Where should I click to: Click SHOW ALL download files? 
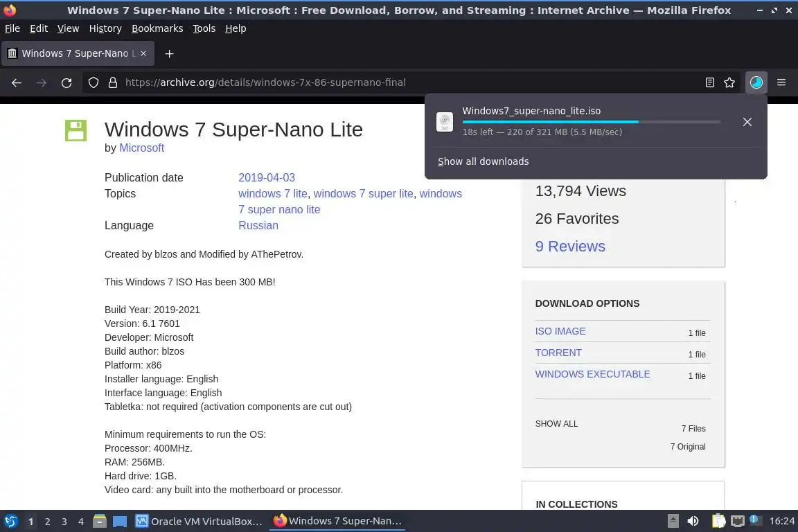tap(556, 423)
